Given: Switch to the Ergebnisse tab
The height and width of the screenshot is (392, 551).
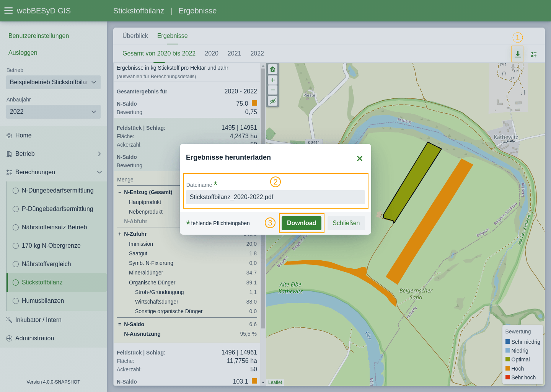Looking at the screenshot, I should (x=173, y=36).
